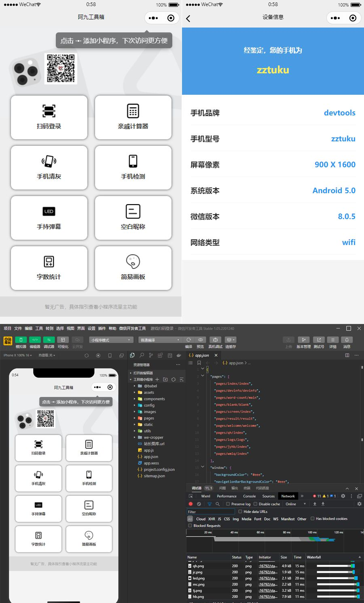Switch to the 终端 terminal tab
The width and height of the screenshot is (364, 603).
click(247, 488)
